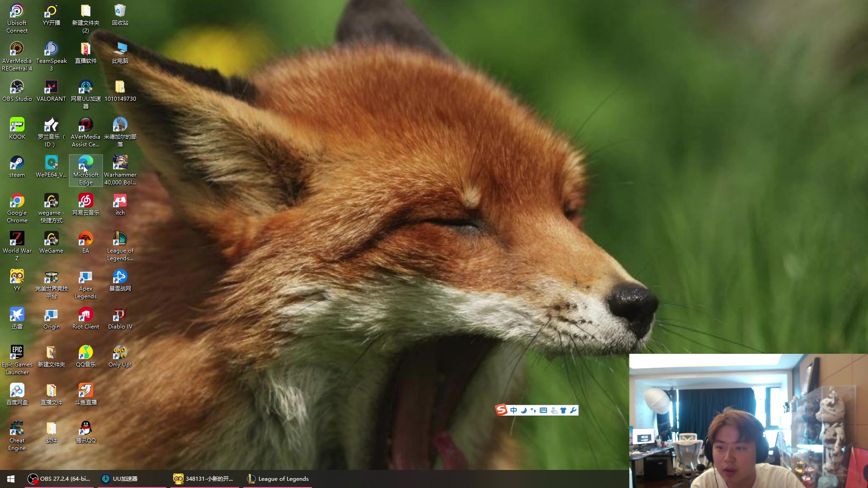The width and height of the screenshot is (868, 488).
Task: Select the KOOK app icon
Action: [x=17, y=126]
